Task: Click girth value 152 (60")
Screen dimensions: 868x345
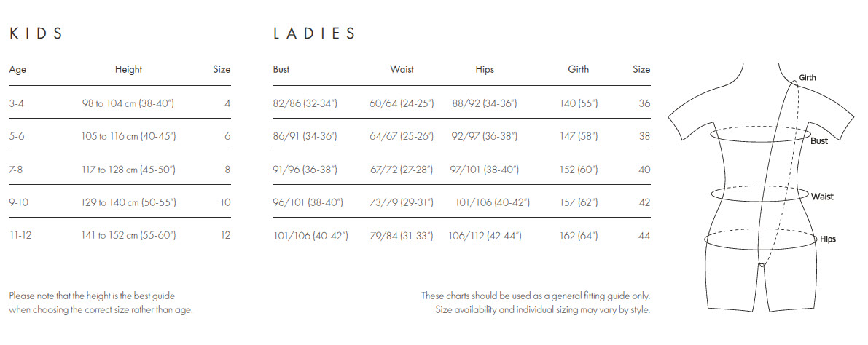Action: 579,170
